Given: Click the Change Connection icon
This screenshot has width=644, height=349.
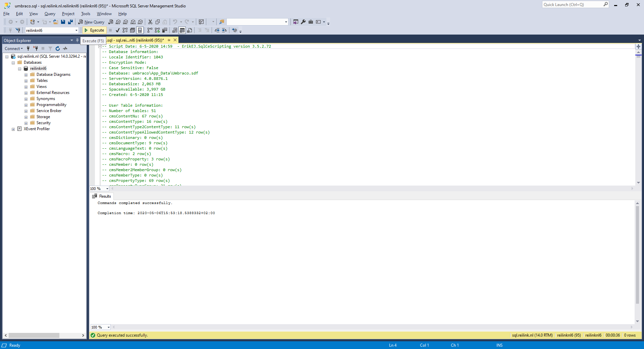Looking at the screenshot, I should [x=18, y=30].
